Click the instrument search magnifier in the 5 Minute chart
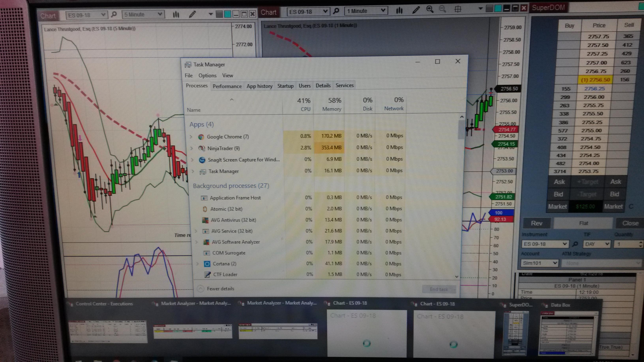Screen dimensions: 644x362 [114, 14]
